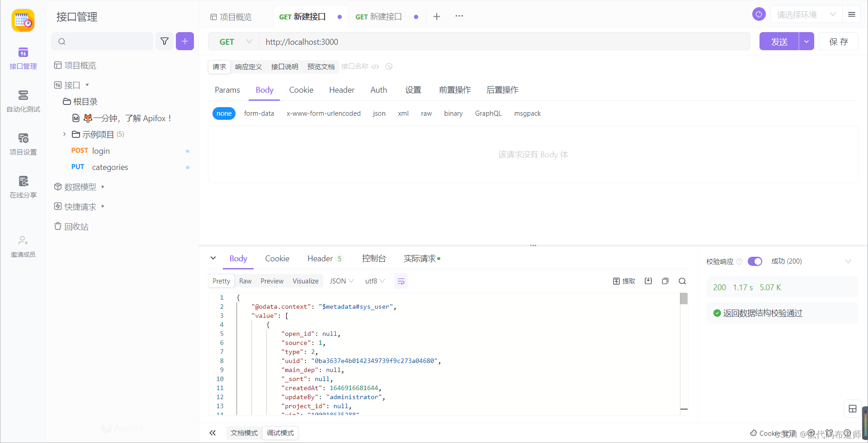This screenshot has width=868, height=443.
Task: Click the Apifox app logo
Action: [x=23, y=20]
